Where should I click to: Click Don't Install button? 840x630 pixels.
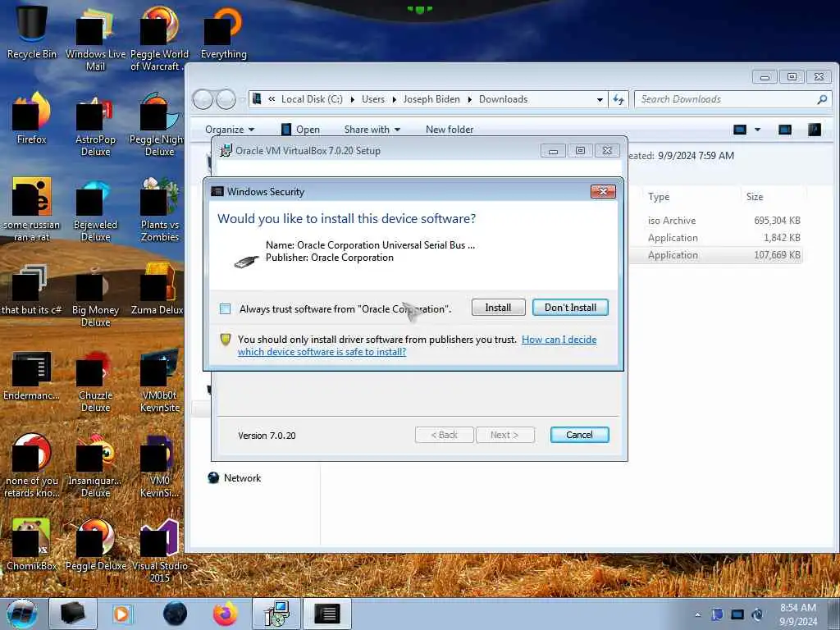coord(571,308)
